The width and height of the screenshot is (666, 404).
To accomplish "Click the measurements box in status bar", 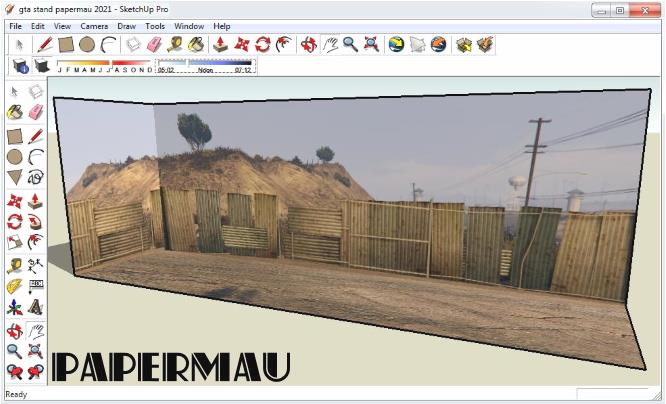I will tap(612, 394).
